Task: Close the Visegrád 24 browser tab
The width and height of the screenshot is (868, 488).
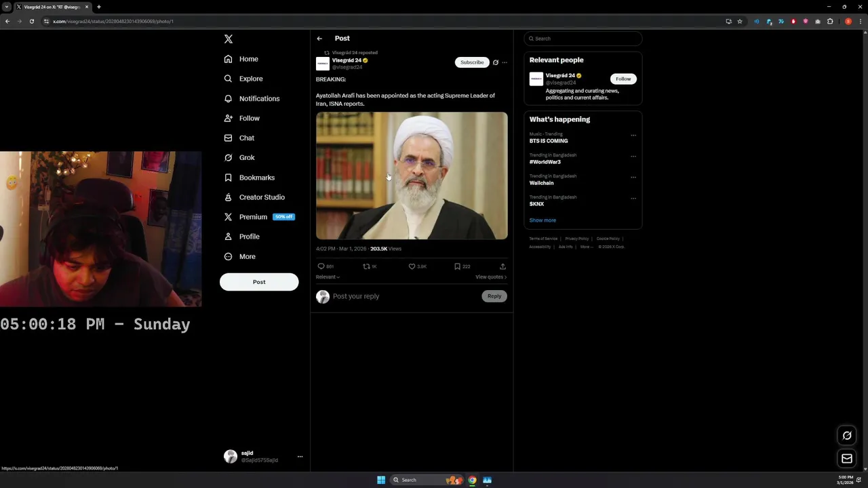Action: click(87, 7)
